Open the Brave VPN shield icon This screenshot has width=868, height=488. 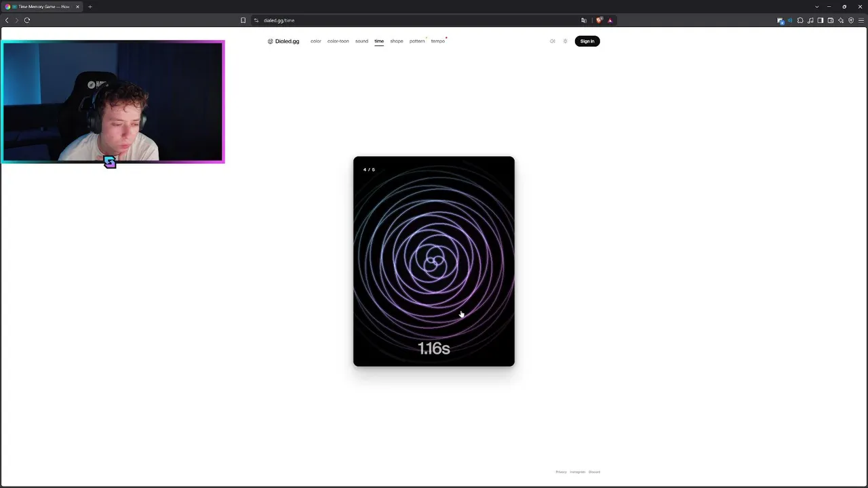[x=851, y=20]
